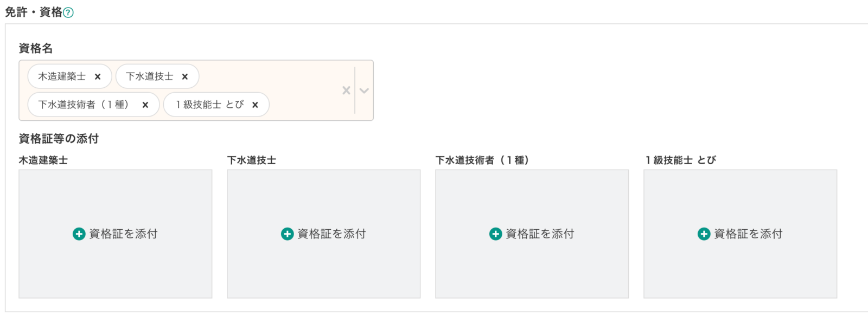The width and height of the screenshot is (868, 317).
Task: Attach certificate for 木造建築士
Action: [x=123, y=234]
